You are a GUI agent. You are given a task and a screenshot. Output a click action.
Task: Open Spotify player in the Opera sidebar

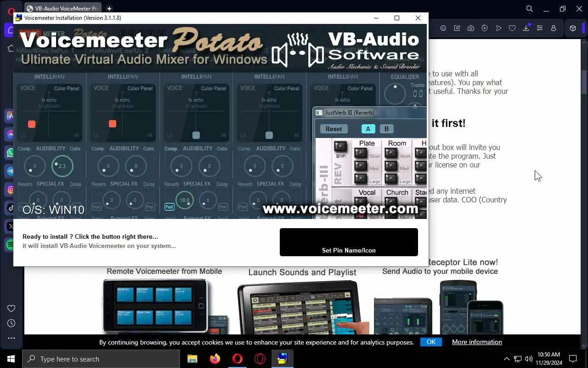tap(11, 245)
